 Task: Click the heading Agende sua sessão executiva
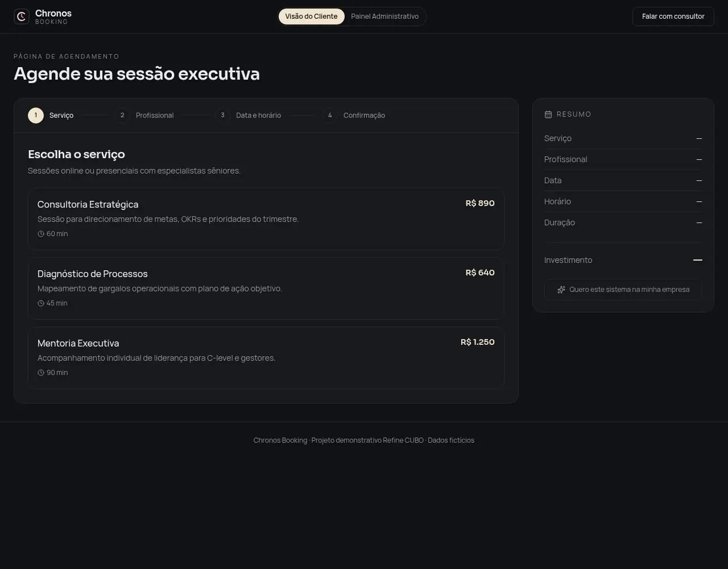click(137, 74)
